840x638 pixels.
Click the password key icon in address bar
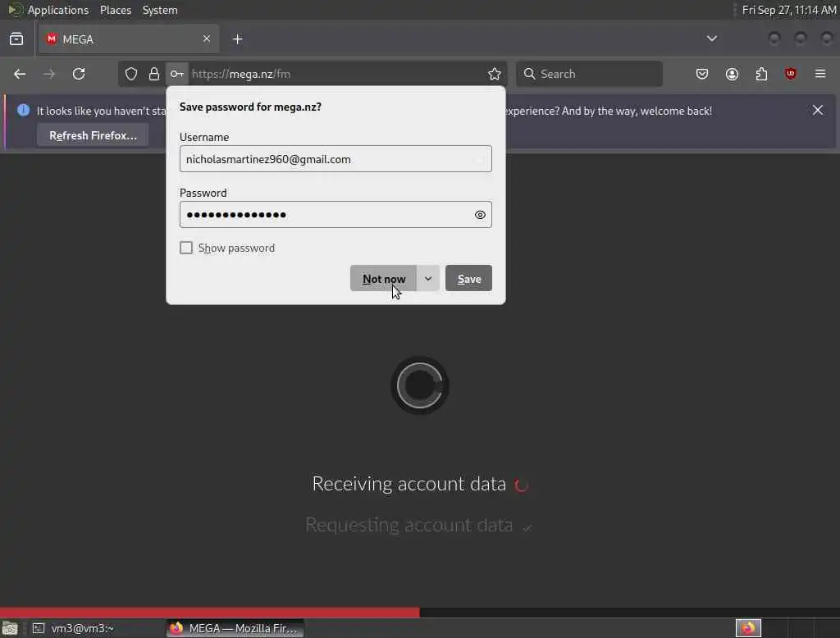(x=177, y=74)
